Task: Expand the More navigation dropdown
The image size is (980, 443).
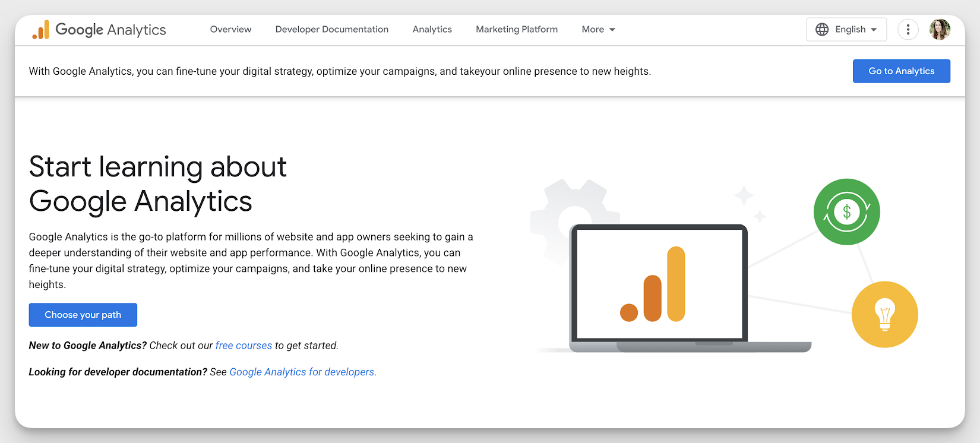Action: (x=598, y=30)
